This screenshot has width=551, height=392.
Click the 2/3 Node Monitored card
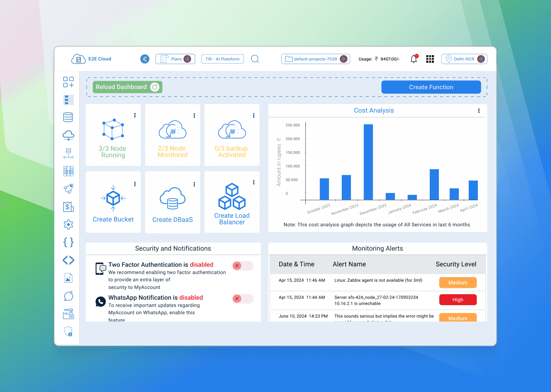pyautogui.click(x=173, y=135)
